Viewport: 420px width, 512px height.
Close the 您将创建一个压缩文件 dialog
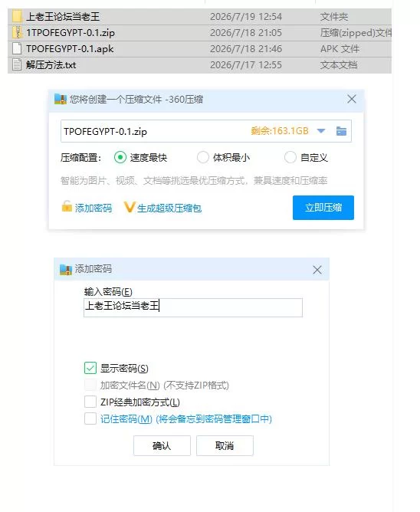pyautogui.click(x=352, y=99)
